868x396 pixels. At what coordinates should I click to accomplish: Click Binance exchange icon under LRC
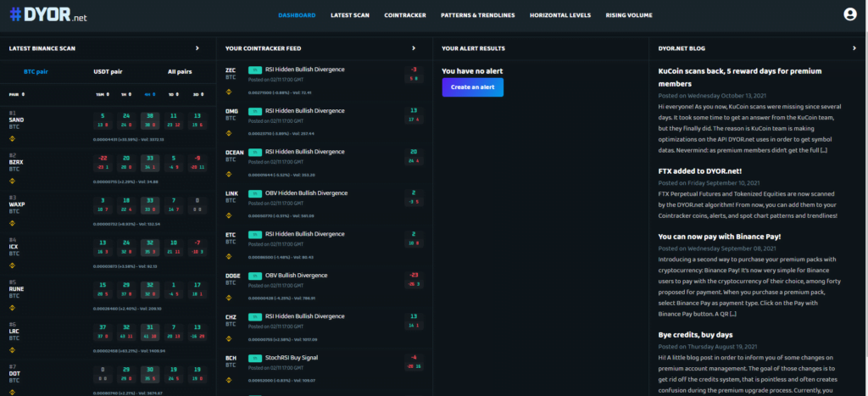pyautogui.click(x=12, y=350)
